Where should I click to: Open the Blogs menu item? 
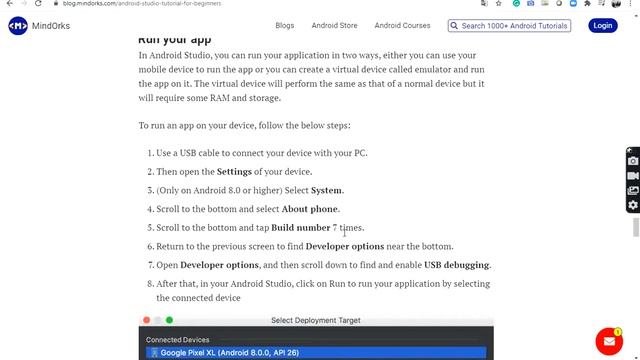point(284,25)
